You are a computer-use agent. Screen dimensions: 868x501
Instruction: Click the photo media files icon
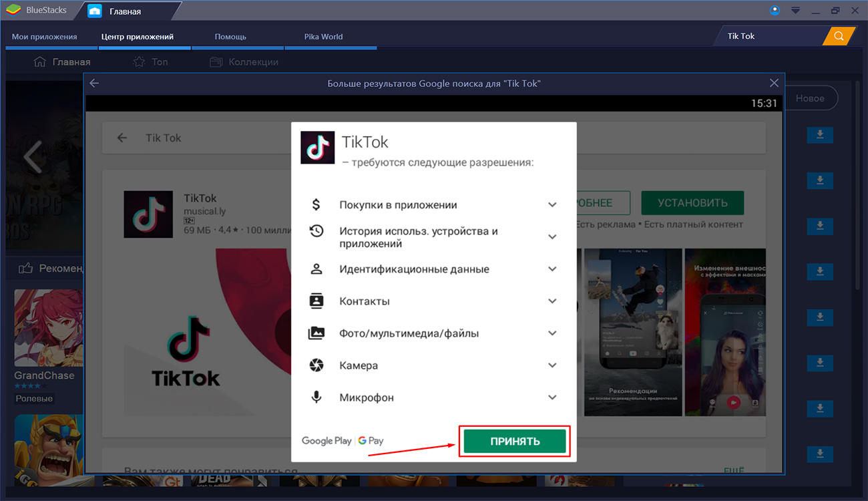[x=316, y=333]
